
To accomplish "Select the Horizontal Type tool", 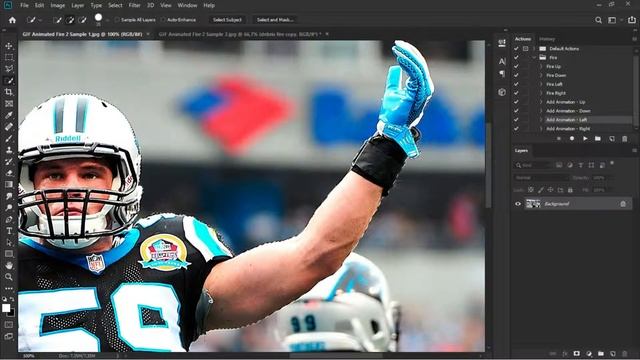I will tap(9, 231).
